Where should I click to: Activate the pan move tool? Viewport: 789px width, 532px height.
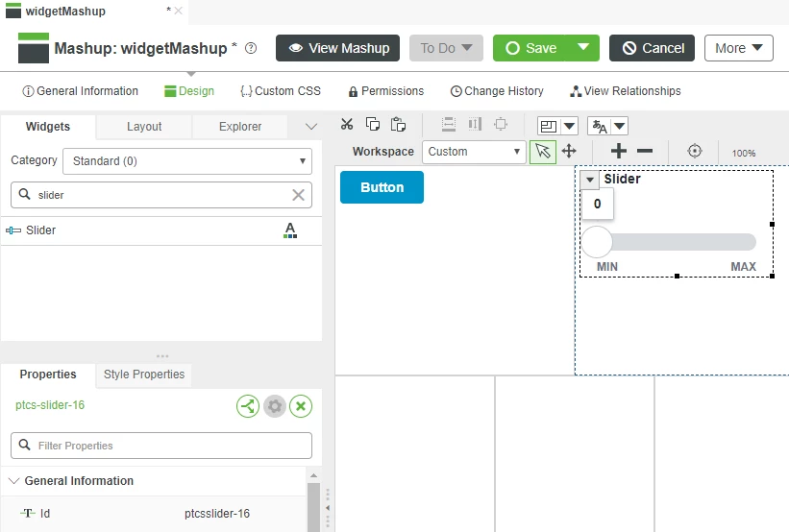click(569, 152)
